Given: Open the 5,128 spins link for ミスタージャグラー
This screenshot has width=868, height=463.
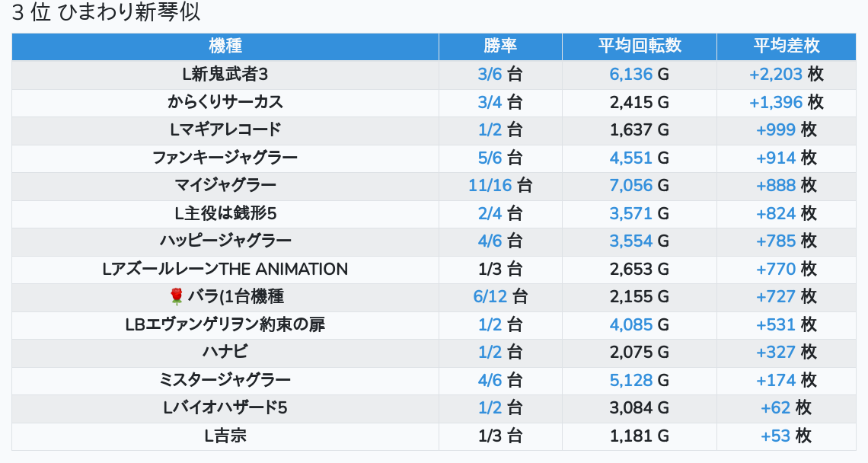Looking at the screenshot, I should coord(631,380).
